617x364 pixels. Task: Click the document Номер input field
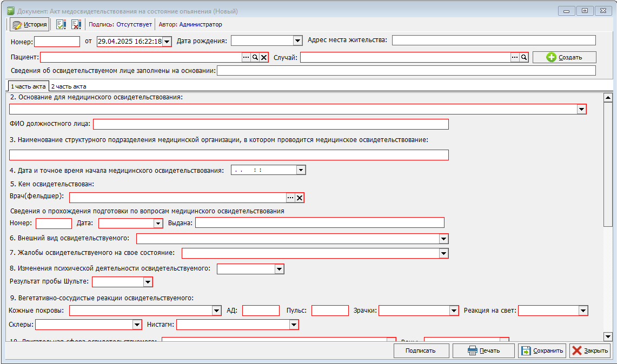click(x=57, y=42)
